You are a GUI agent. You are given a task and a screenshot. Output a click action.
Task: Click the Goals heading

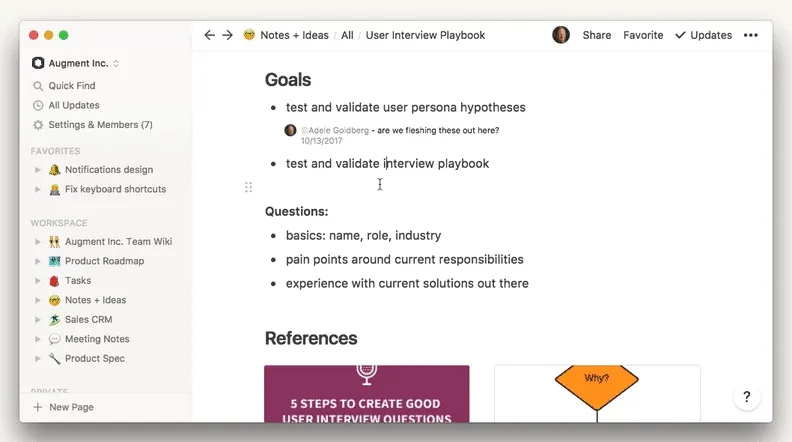pyautogui.click(x=288, y=80)
